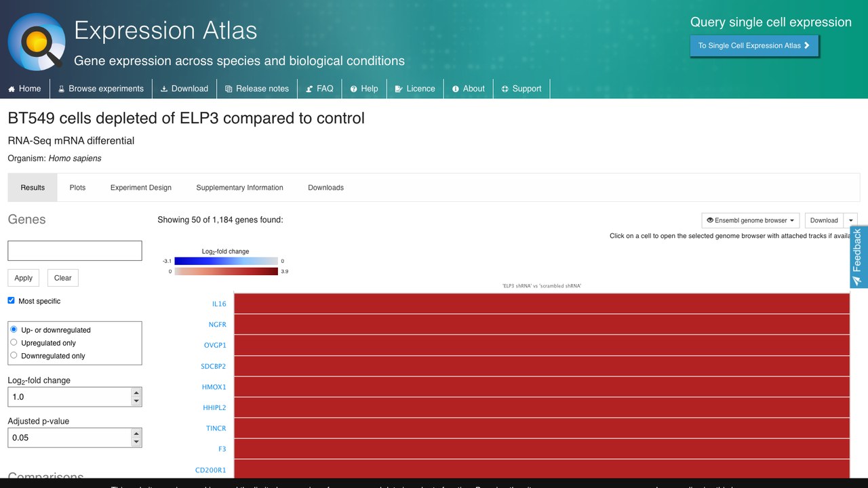Image resolution: width=868 pixels, height=488 pixels.
Task: Decrease the Log2-fold change value
Action: [136, 401]
